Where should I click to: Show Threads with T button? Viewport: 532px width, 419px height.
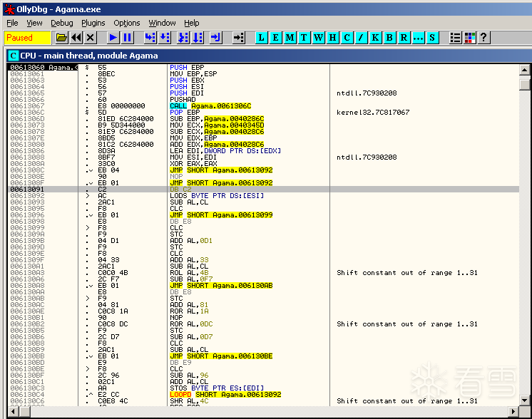pyautogui.click(x=304, y=37)
